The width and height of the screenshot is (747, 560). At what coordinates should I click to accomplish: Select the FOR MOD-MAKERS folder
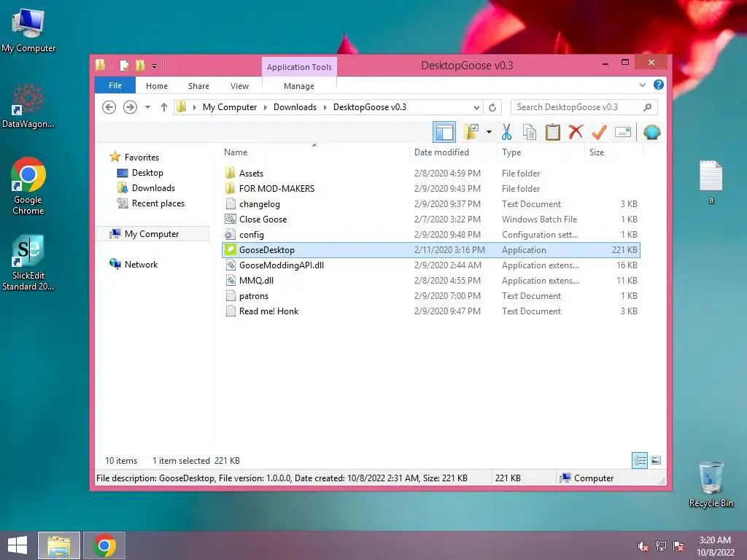pyautogui.click(x=430, y=189)
